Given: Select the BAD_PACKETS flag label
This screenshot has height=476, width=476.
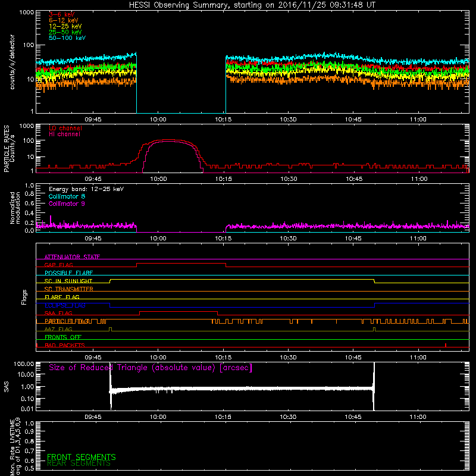Looking at the screenshot, I should click(65, 345).
